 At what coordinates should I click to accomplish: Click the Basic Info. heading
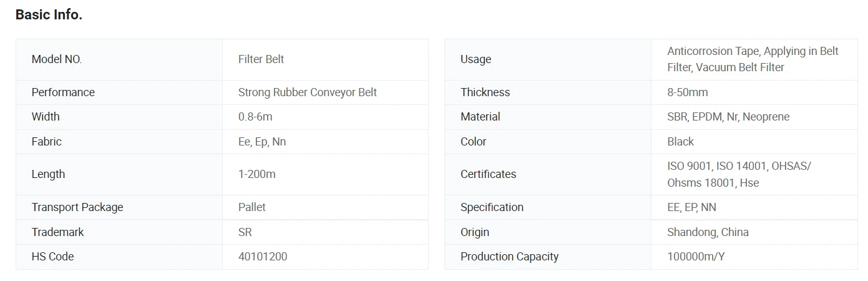click(x=49, y=15)
